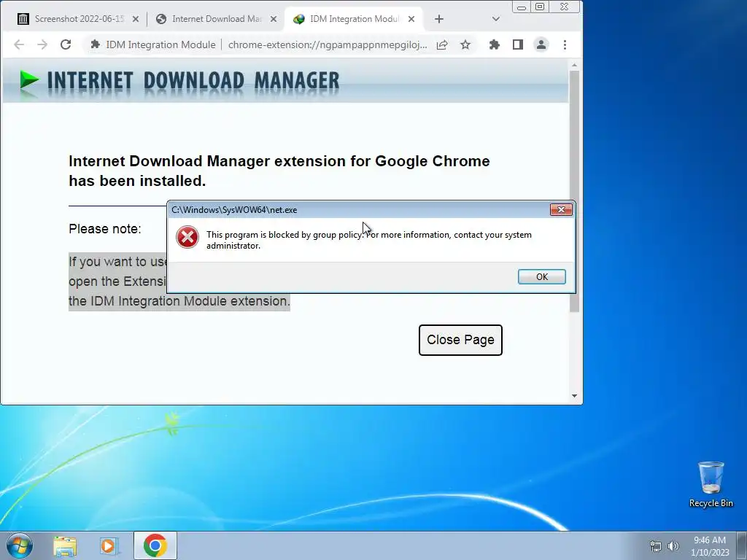Click the page scrollbar up arrow

click(x=574, y=65)
